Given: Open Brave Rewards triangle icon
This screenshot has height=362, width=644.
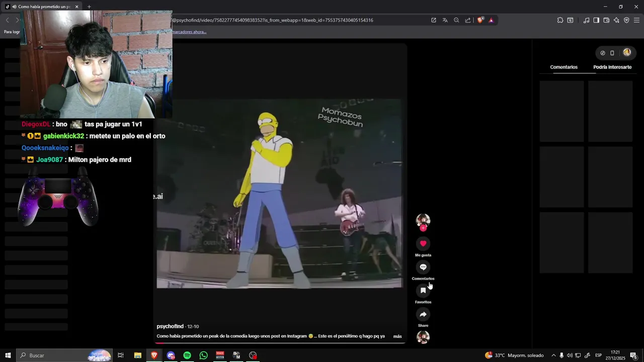Looking at the screenshot, I should [x=491, y=20].
